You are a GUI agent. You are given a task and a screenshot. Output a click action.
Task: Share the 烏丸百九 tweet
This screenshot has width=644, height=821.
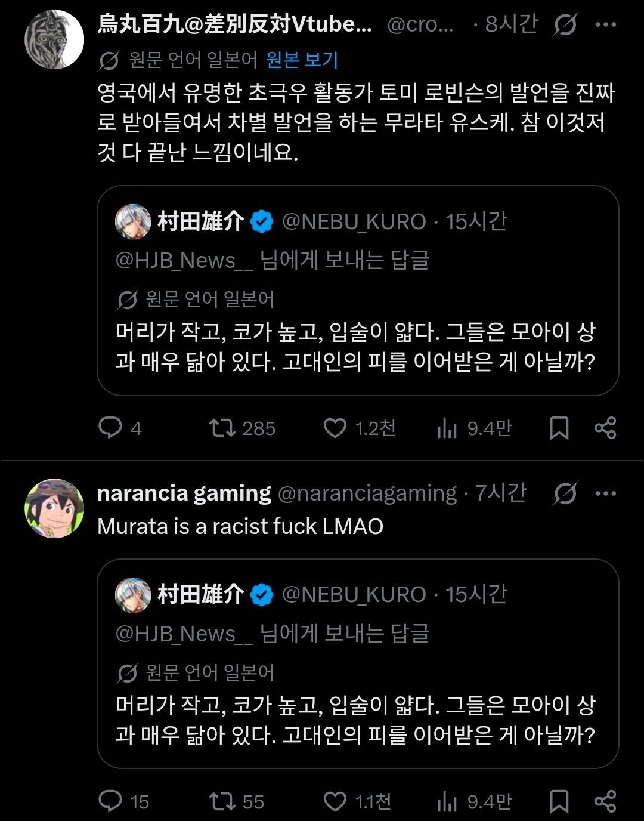click(605, 428)
